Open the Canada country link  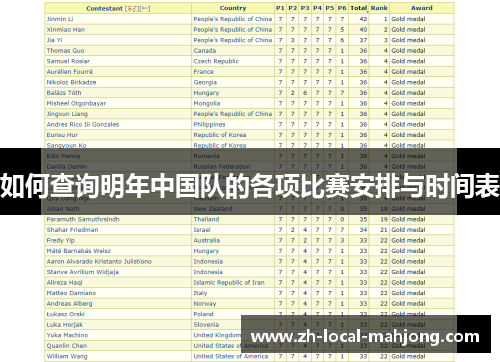click(x=205, y=51)
